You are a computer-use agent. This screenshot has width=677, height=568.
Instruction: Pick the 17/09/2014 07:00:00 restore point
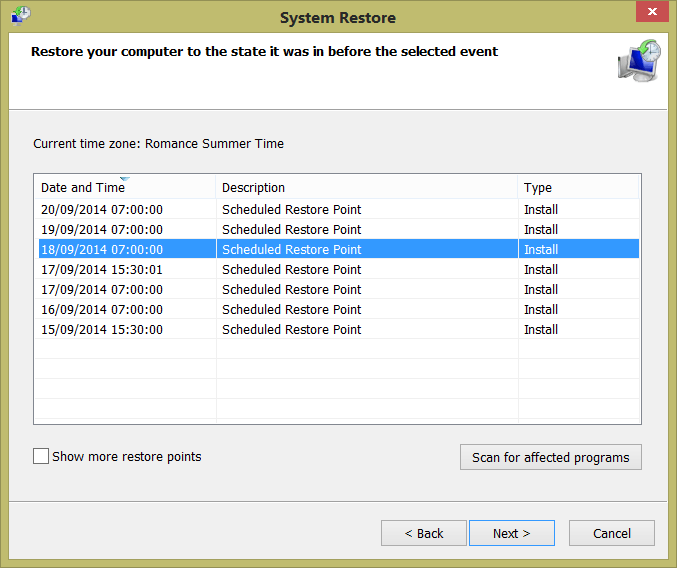click(102, 290)
